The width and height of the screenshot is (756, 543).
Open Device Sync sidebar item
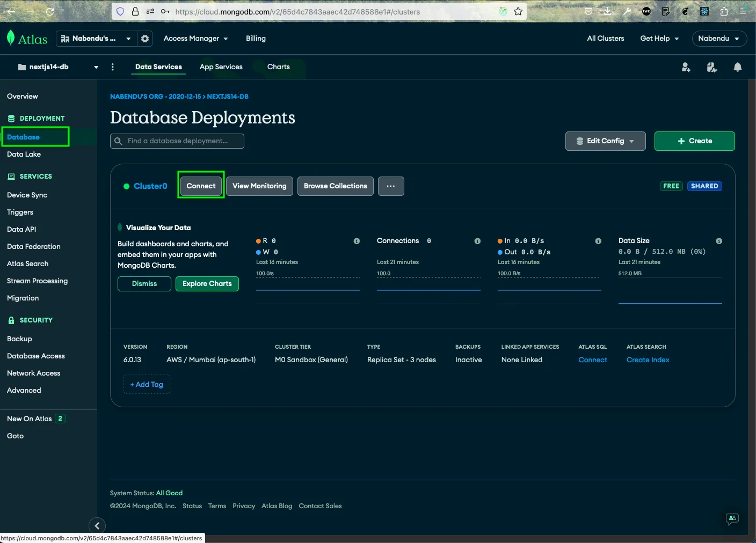point(27,195)
